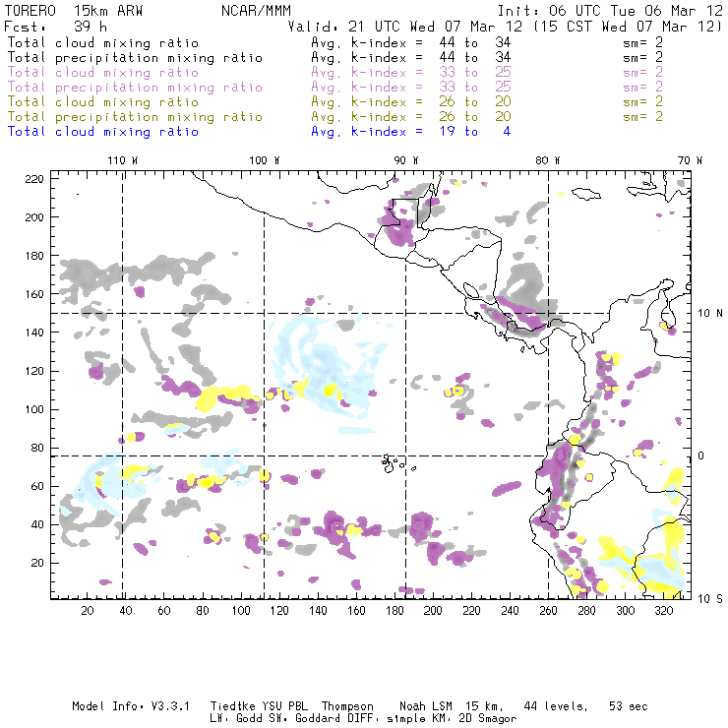Click the black 'Total cloud mixing ratio' legend entry
This screenshot has height=728, width=728.
pos(103,42)
